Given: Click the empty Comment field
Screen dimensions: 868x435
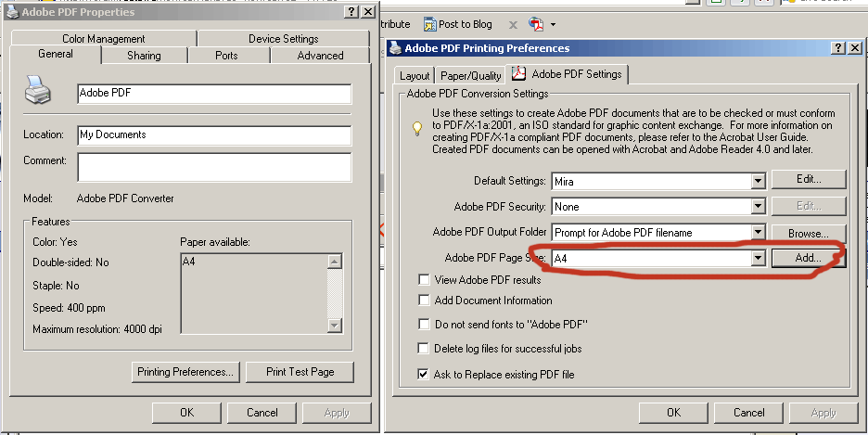Looking at the screenshot, I should coord(214,167).
